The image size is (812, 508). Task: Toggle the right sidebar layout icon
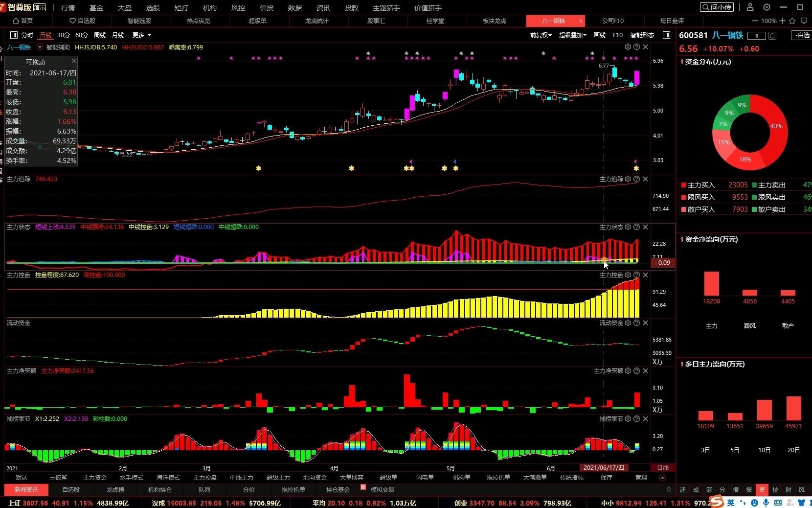666,35
